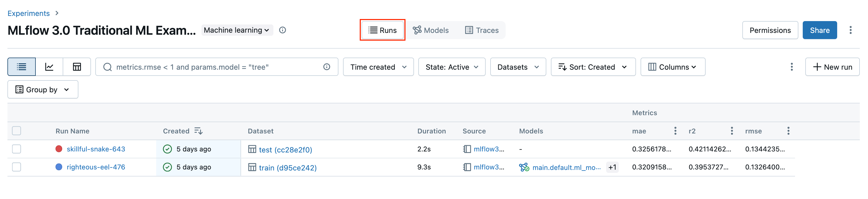
Task: Click inside the runs search field
Action: tap(216, 67)
